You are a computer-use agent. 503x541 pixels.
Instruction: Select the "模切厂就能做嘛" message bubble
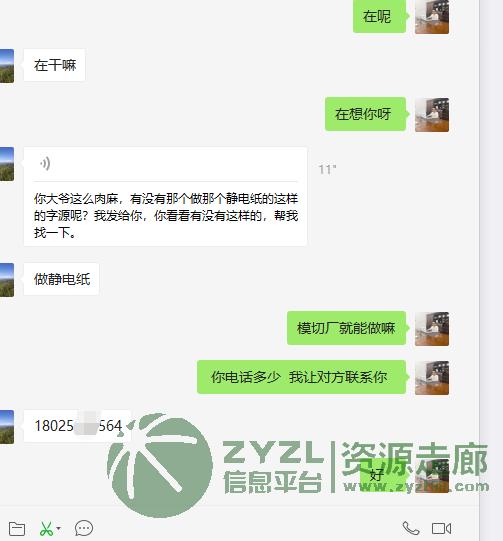coord(346,328)
